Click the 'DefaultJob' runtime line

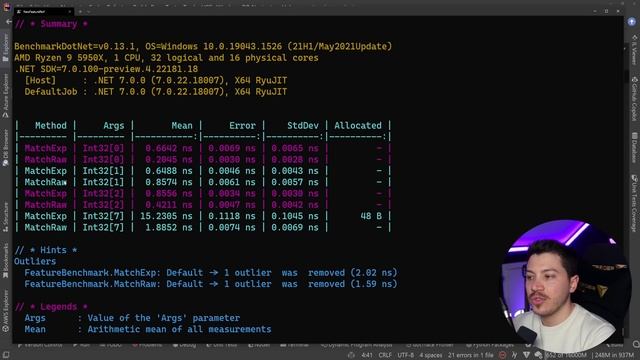point(156,92)
